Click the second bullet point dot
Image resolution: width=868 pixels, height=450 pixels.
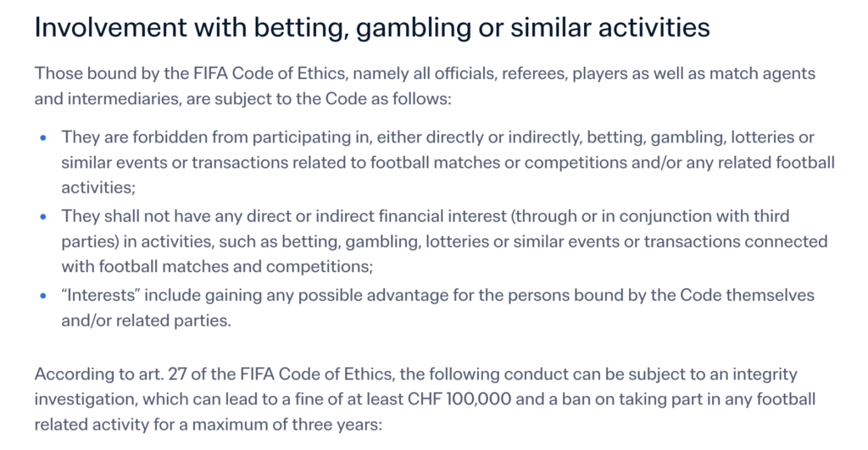pos(43,217)
